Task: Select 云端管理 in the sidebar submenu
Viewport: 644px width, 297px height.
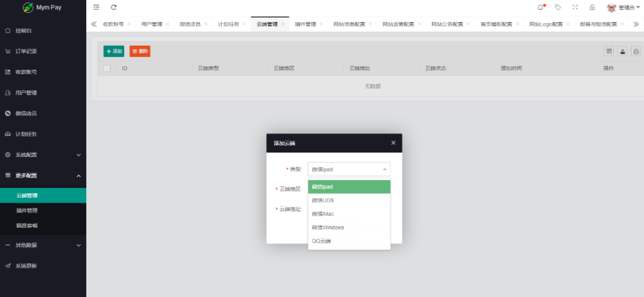Action: (43, 195)
